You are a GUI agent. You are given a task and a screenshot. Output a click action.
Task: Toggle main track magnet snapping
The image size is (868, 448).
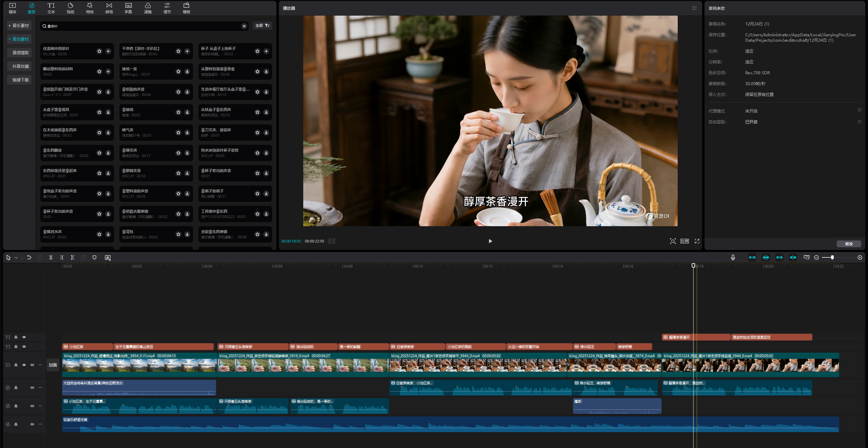point(752,257)
